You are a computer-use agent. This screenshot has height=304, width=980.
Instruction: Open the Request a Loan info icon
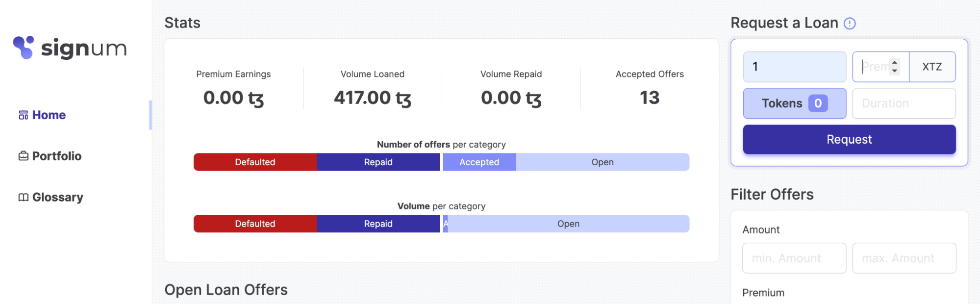click(x=850, y=24)
